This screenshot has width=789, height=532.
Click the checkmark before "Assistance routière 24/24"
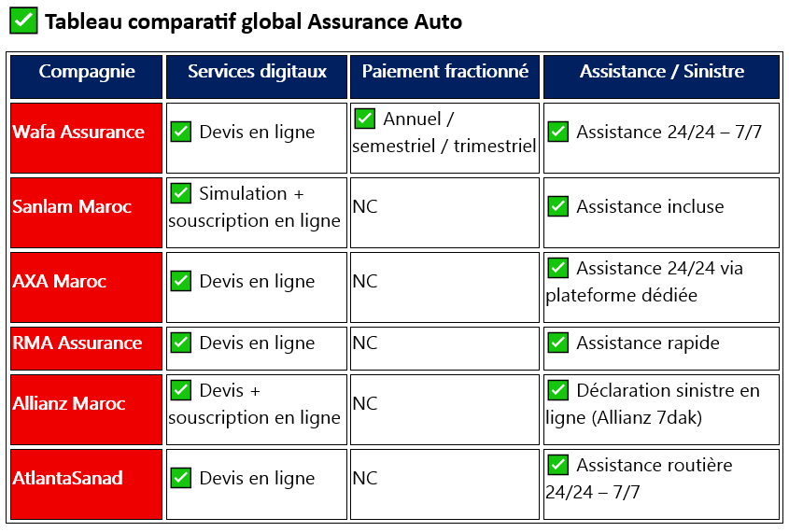[x=558, y=465]
